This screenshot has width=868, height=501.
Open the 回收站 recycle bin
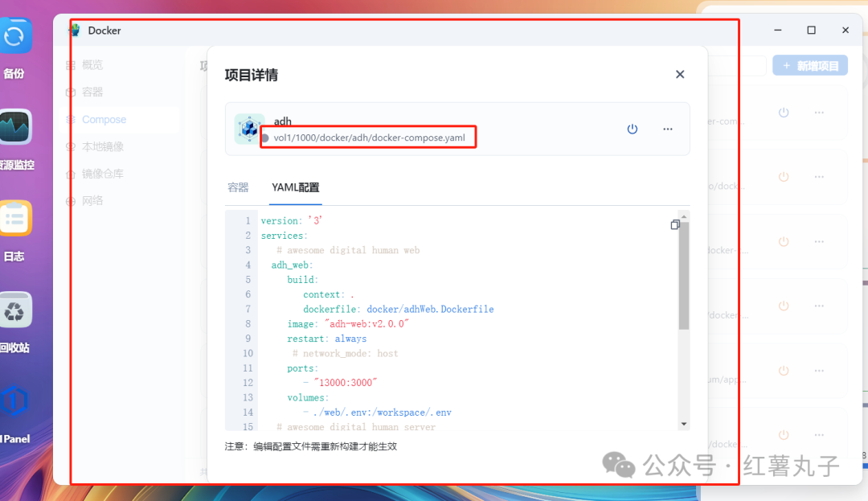click(x=14, y=310)
